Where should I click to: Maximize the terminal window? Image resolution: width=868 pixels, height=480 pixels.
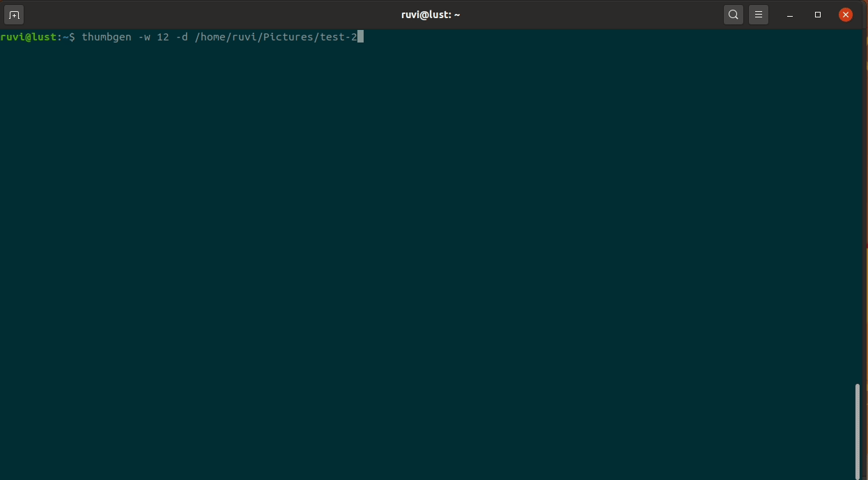(x=818, y=15)
